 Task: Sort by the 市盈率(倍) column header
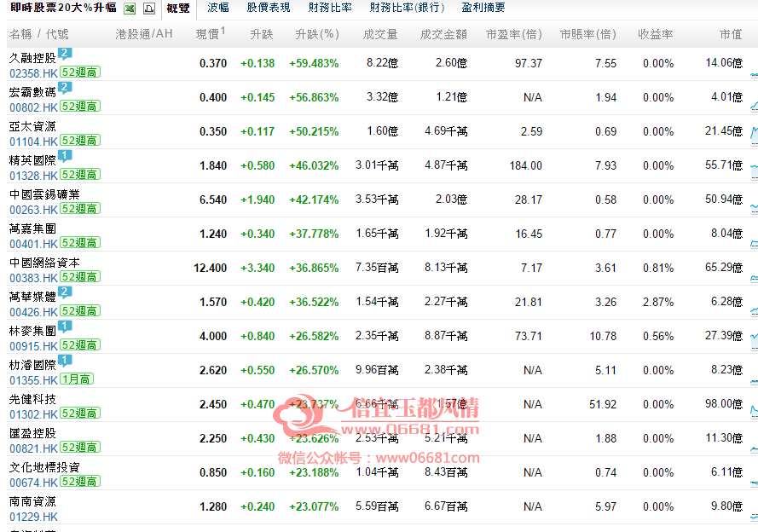(x=514, y=34)
